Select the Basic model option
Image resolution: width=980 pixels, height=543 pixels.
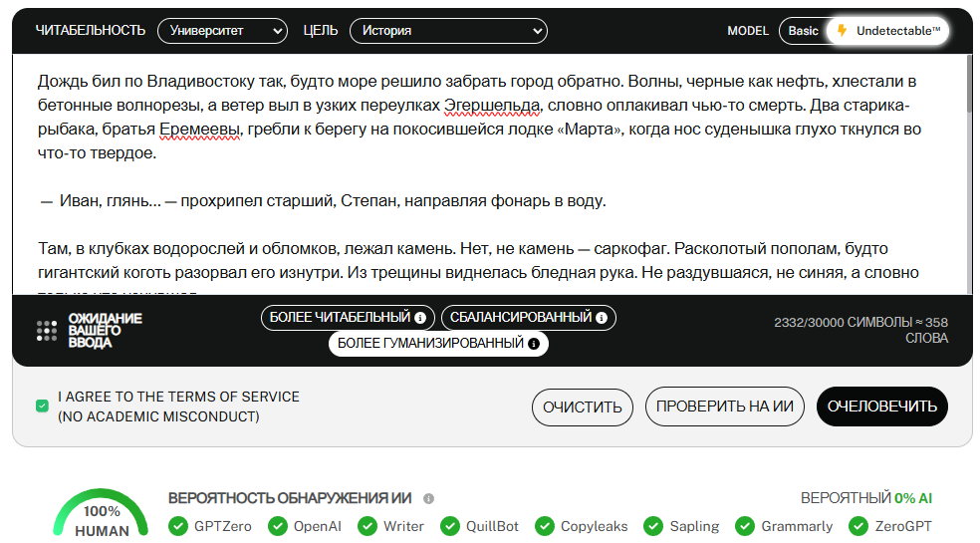[x=803, y=31]
